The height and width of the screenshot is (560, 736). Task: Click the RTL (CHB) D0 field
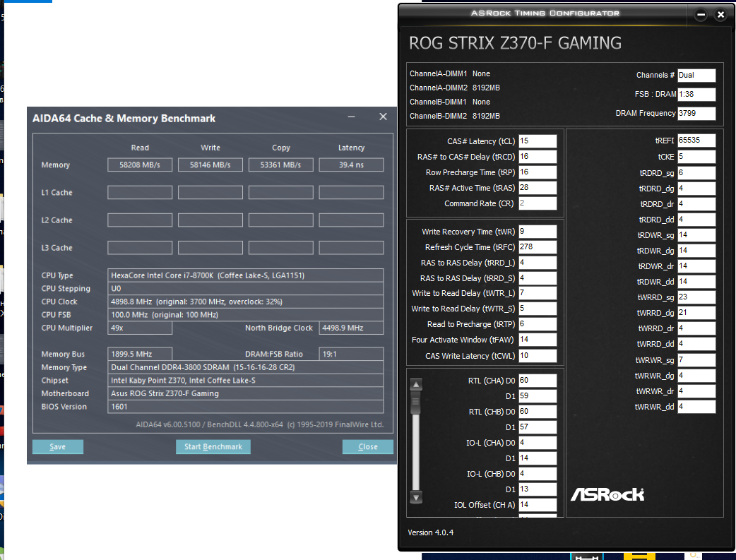pos(538,411)
